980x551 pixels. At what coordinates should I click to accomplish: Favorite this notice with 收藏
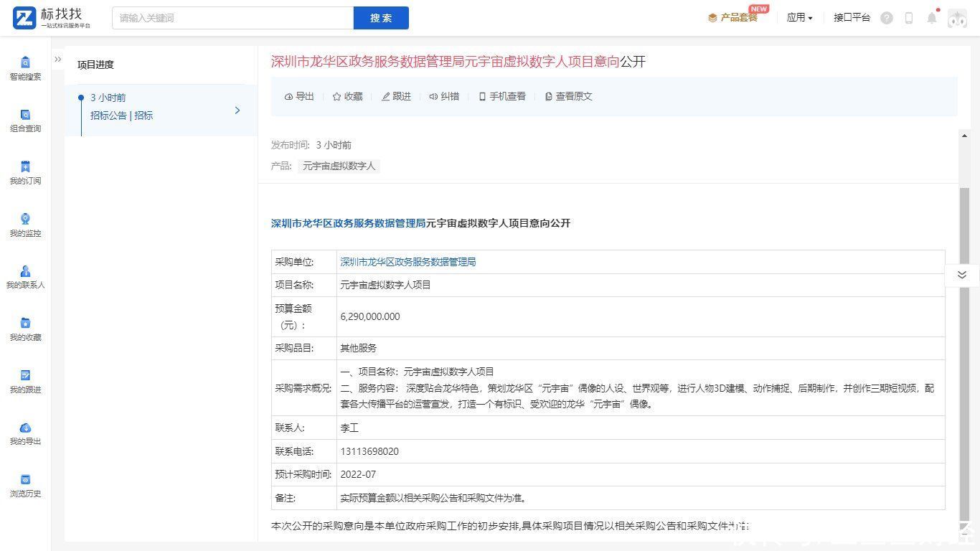click(347, 96)
